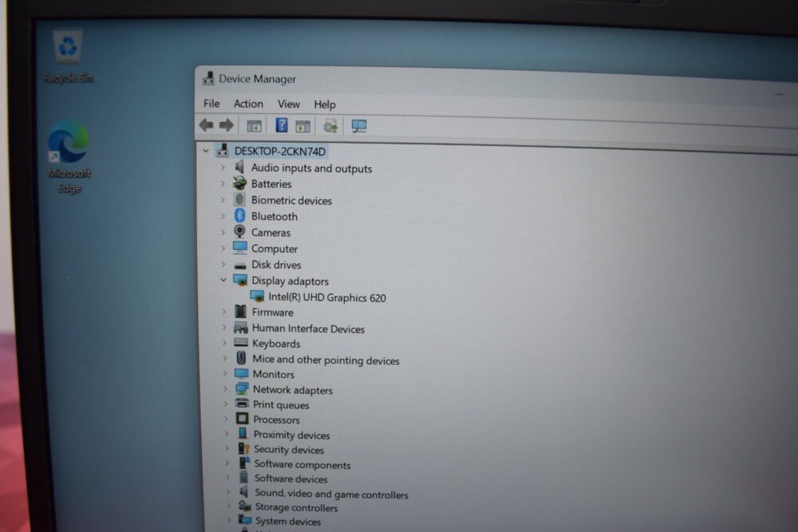The image size is (798, 532).
Task: Expand the Monitors chevron
Action: click(x=225, y=373)
